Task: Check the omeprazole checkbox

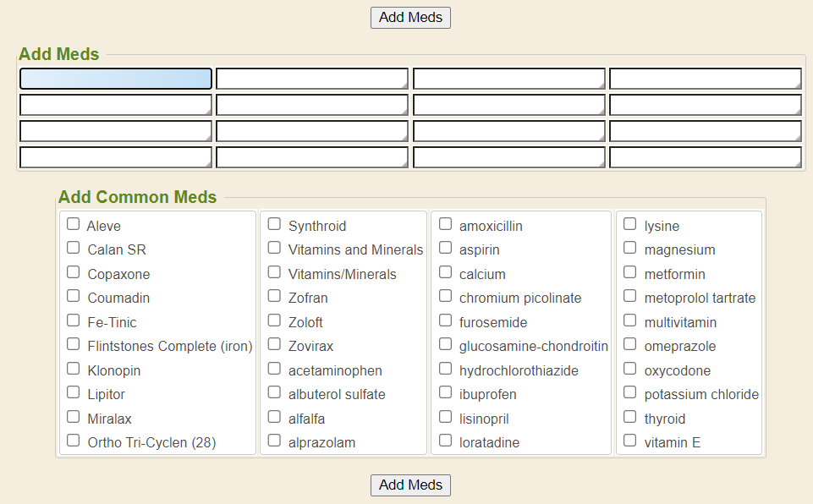Action: click(x=630, y=344)
